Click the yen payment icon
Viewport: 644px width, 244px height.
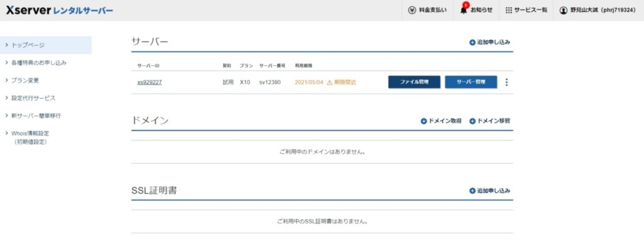412,10
